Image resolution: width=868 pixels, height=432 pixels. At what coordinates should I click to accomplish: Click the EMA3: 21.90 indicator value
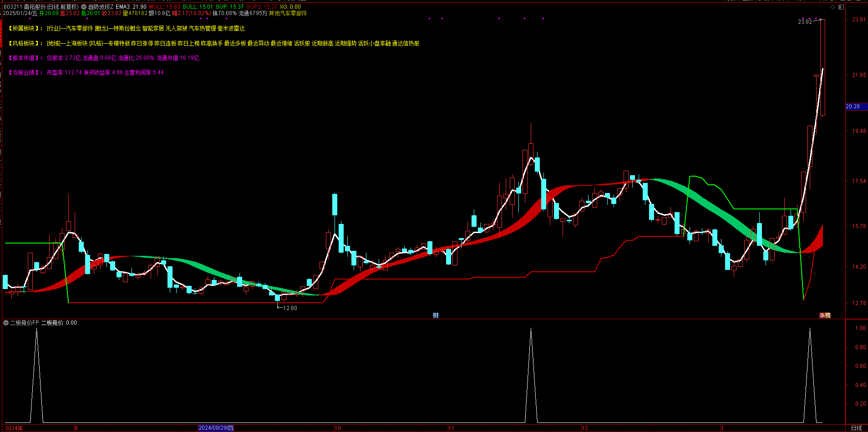click(x=131, y=7)
